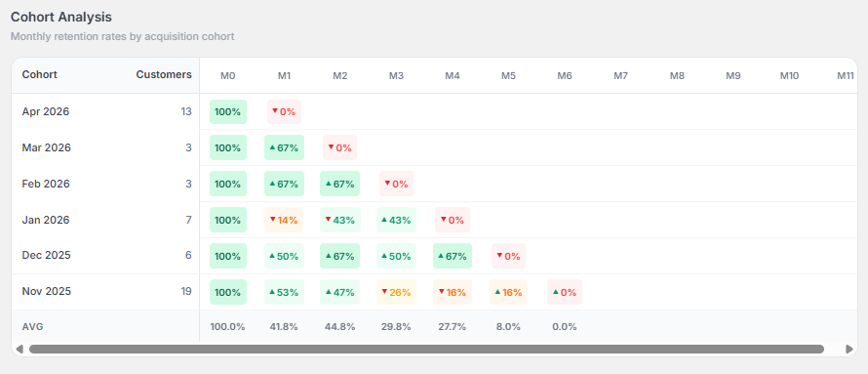Select the Jan 2026 cohort row label
This screenshot has width=868, height=374.
[x=46, y=220]
